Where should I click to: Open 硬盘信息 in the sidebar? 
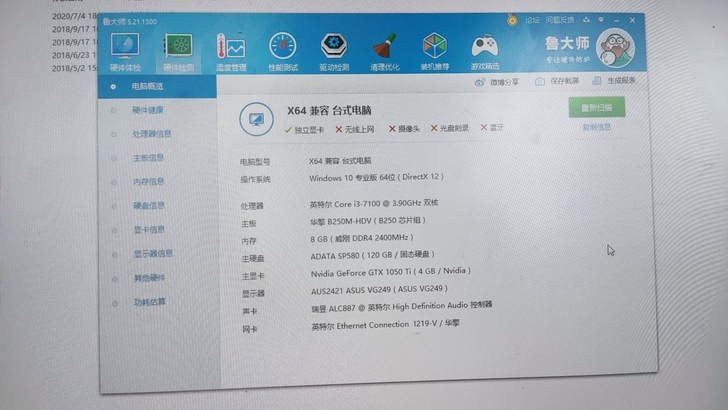point(149,206)
